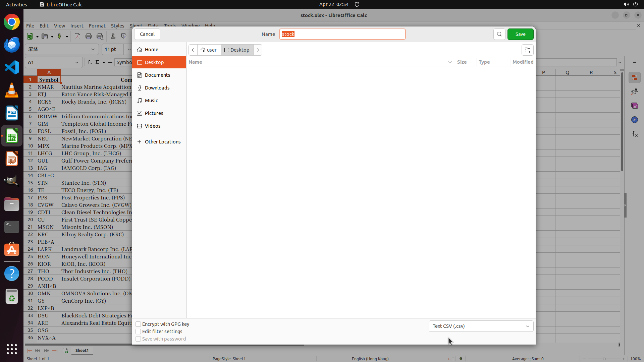Image resolution: width=644 pixels, height=362 pixels.
Task: Select Documents in the places sidebar
Action: click(x=157, y=75)
